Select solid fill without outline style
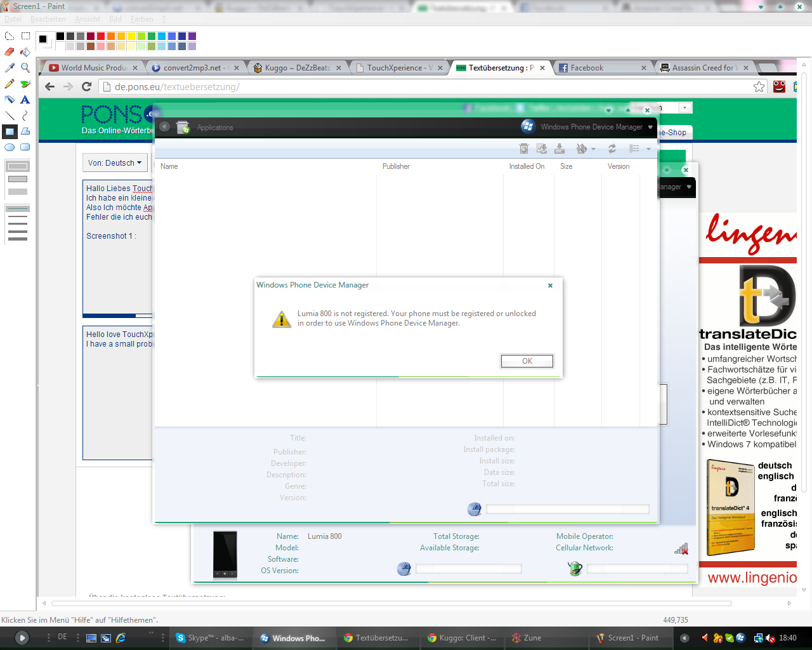 (18, 192)
